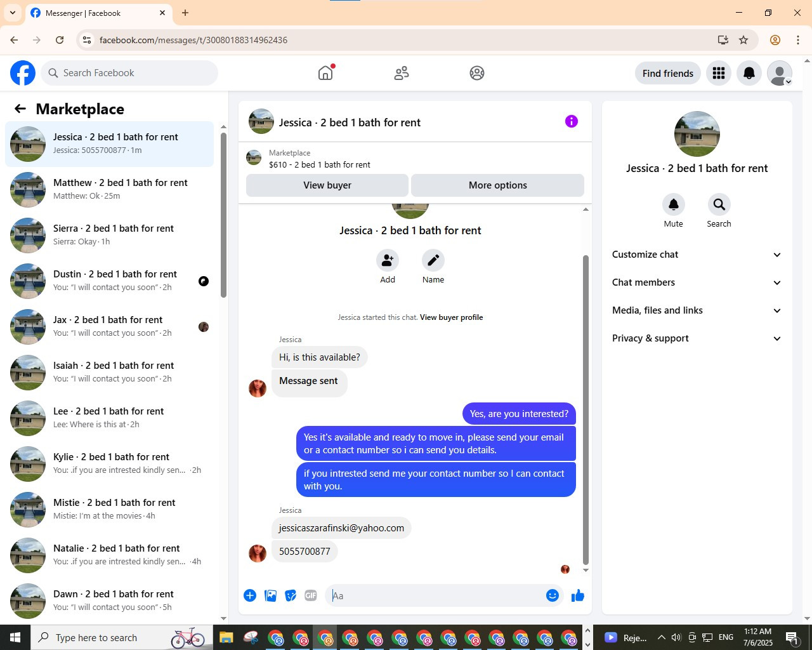812x650 pixels.
Task: Expand Privacy & support section
Action: click(x=697, y=338)
